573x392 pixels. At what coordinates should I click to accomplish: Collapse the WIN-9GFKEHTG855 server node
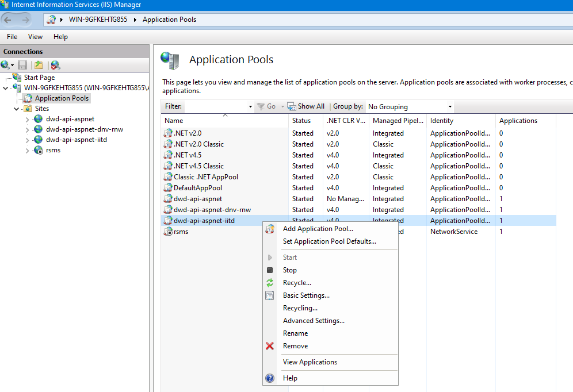[x=6, y=88]
